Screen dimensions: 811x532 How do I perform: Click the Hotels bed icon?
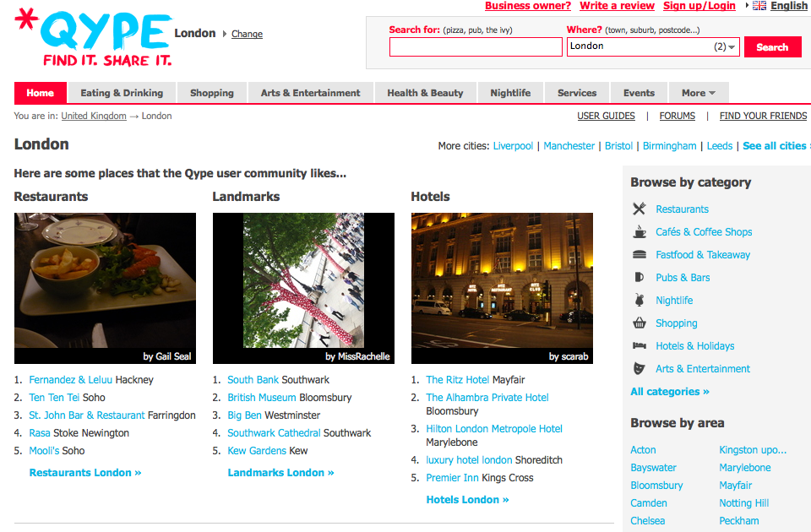coord(640,345)
